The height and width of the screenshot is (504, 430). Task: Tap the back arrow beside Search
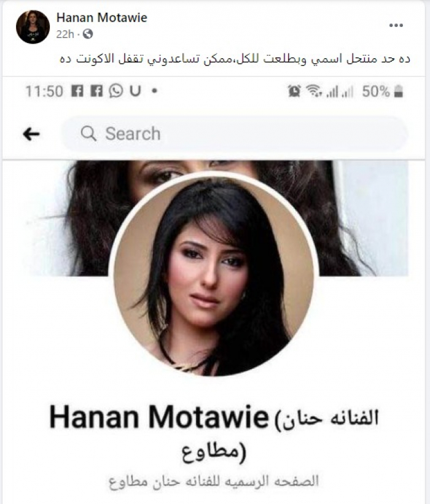(31, 134)
